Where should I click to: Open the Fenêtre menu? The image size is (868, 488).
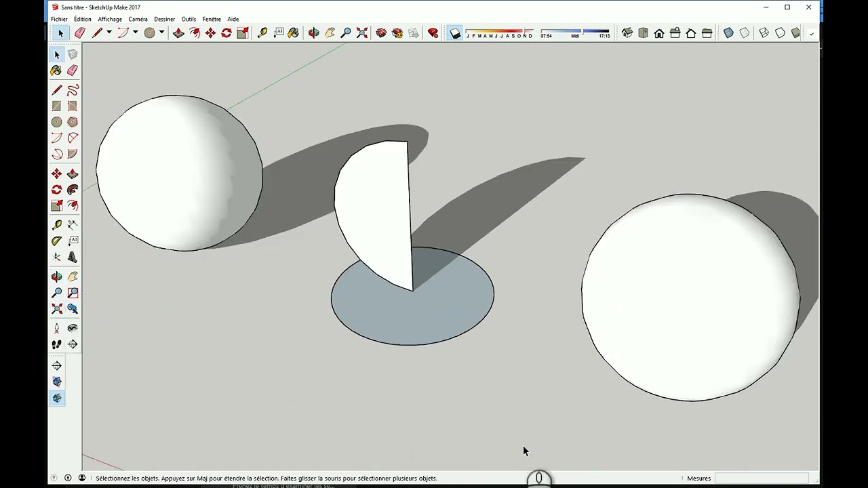(212, 19)
